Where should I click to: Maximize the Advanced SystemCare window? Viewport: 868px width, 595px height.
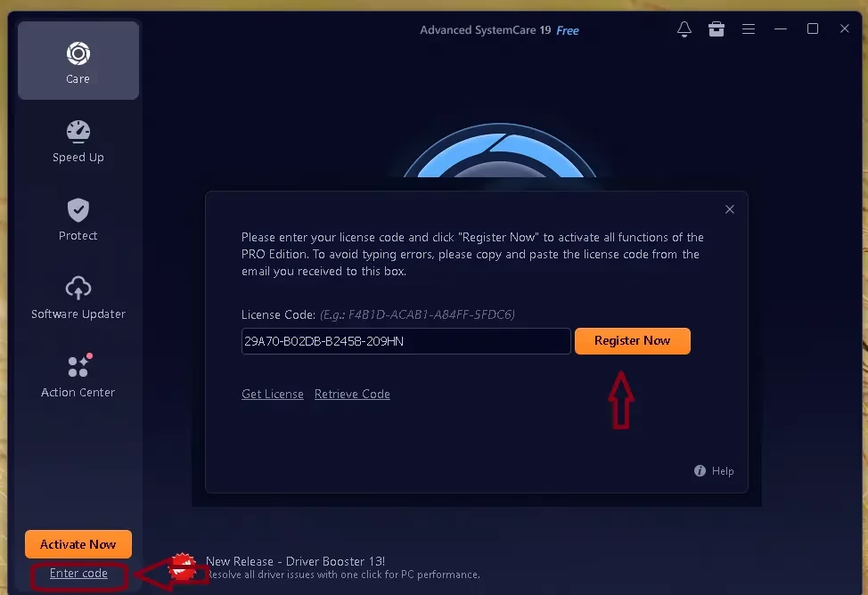813,29
